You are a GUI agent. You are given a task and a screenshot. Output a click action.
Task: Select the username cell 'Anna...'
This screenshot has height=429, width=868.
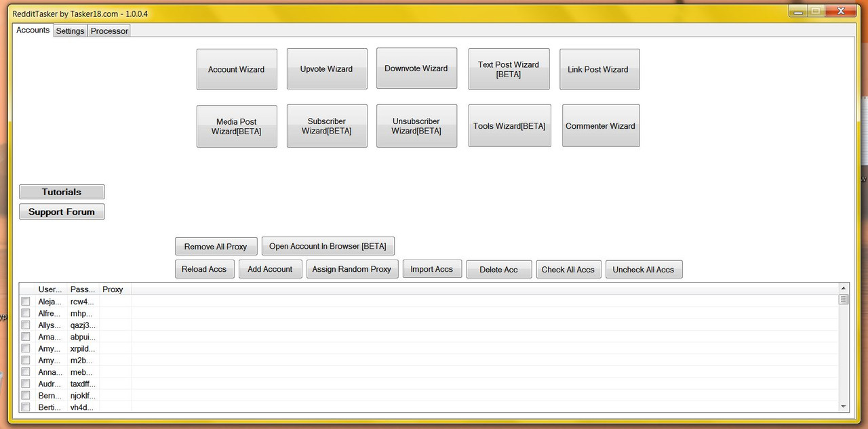point(50,372)
